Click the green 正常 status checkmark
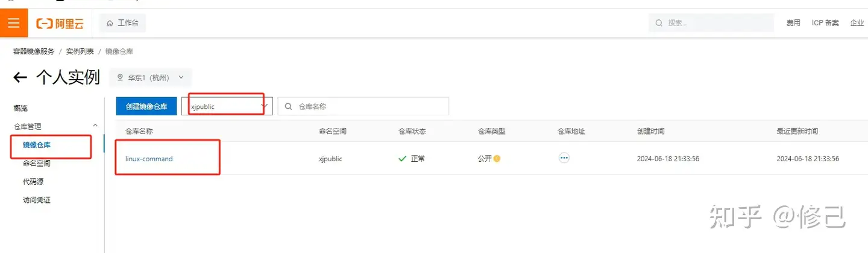The height and width of the screenshot is (253, 868). [403, 159]
